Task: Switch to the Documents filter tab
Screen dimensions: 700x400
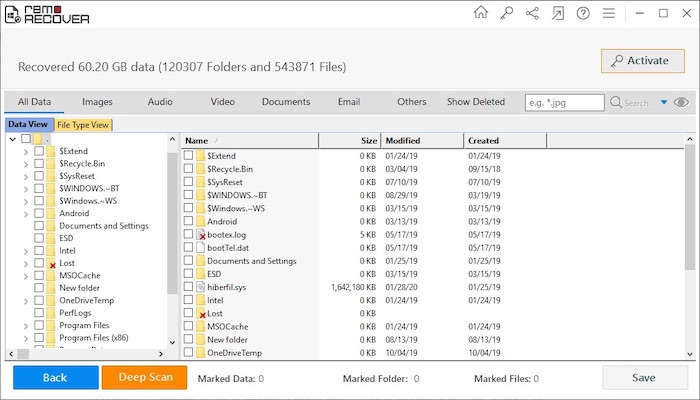Action: 286,102
